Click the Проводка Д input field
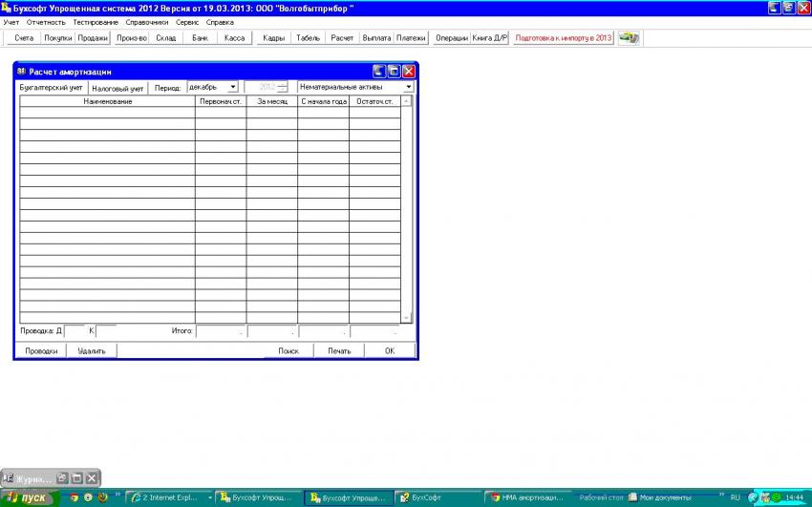812x507 pixels. (x=75, y=331)
